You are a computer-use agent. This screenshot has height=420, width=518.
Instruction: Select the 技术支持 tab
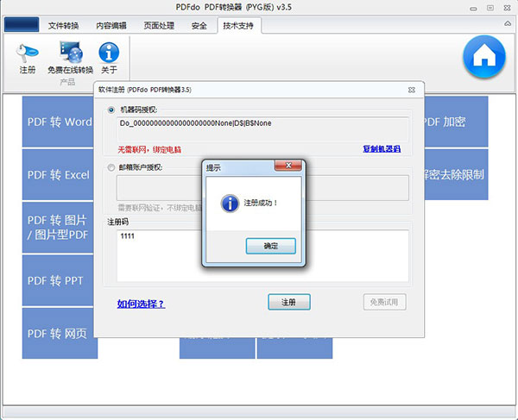[238, 25]
